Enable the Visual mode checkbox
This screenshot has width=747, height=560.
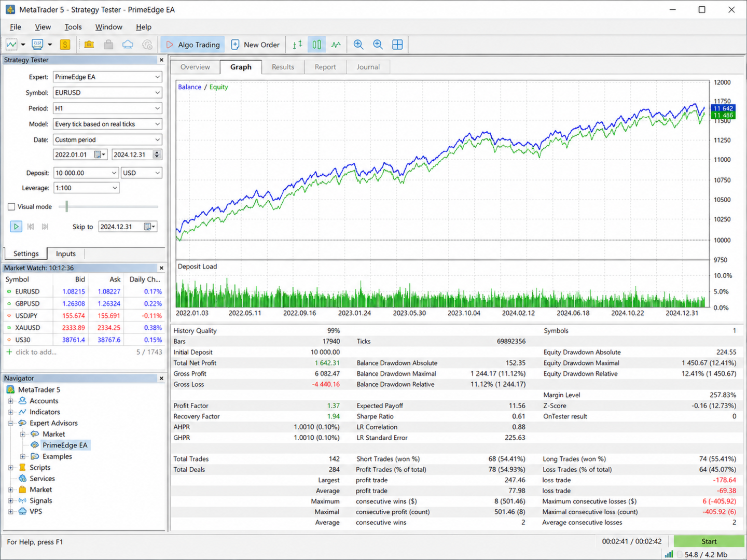(11, 206)
